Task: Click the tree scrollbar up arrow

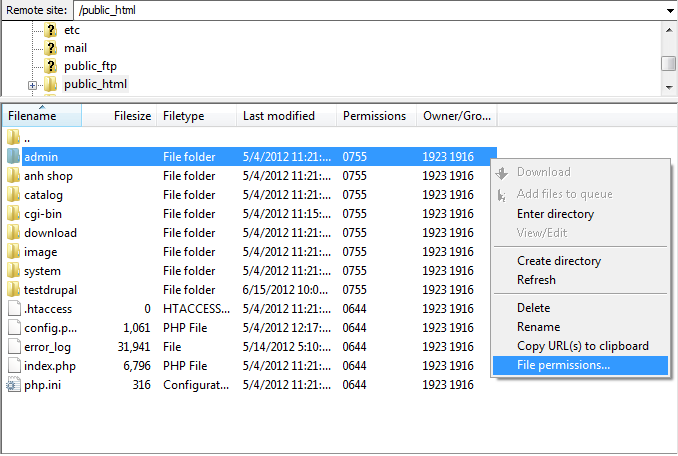Action: (669, 30)
